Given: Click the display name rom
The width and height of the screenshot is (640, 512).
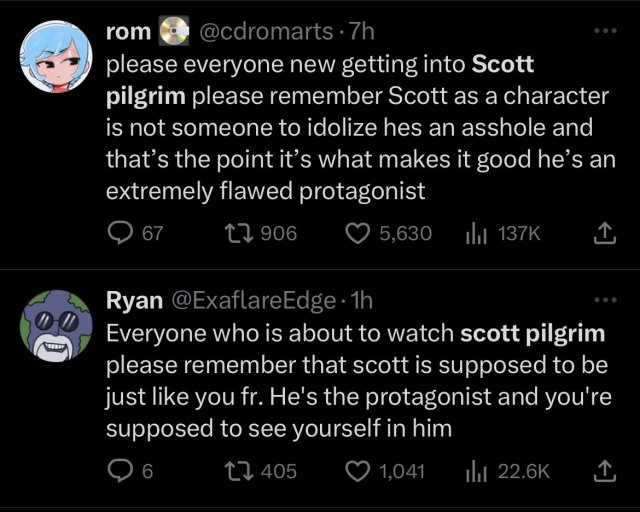Looking at the screenshot, I should click(128, 33).
